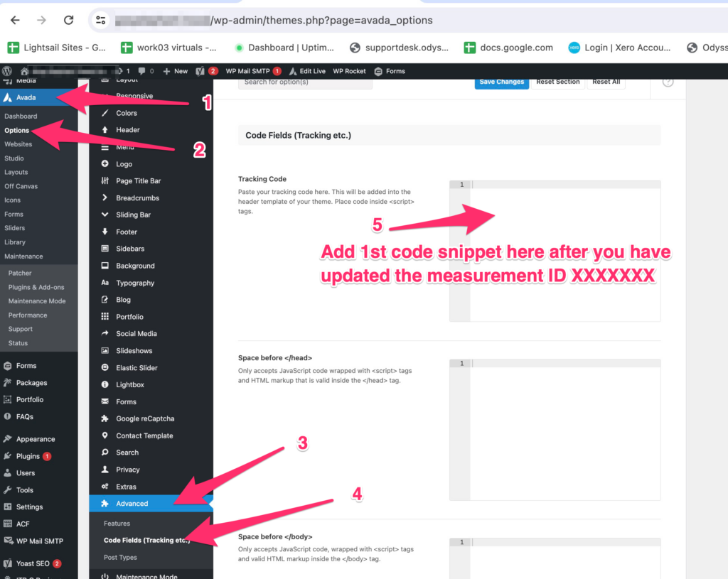This screenshot has height=579, width=728.
Task: Open site settings icon in address bar
Action: coord(101,20)
